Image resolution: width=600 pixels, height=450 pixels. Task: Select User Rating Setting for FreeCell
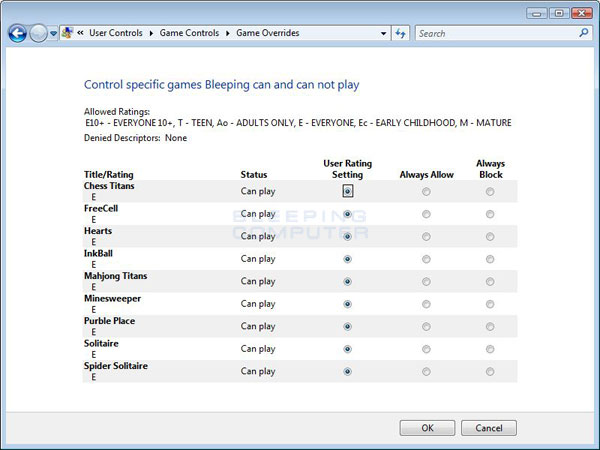pyautogui.click(x=347, y=214)
